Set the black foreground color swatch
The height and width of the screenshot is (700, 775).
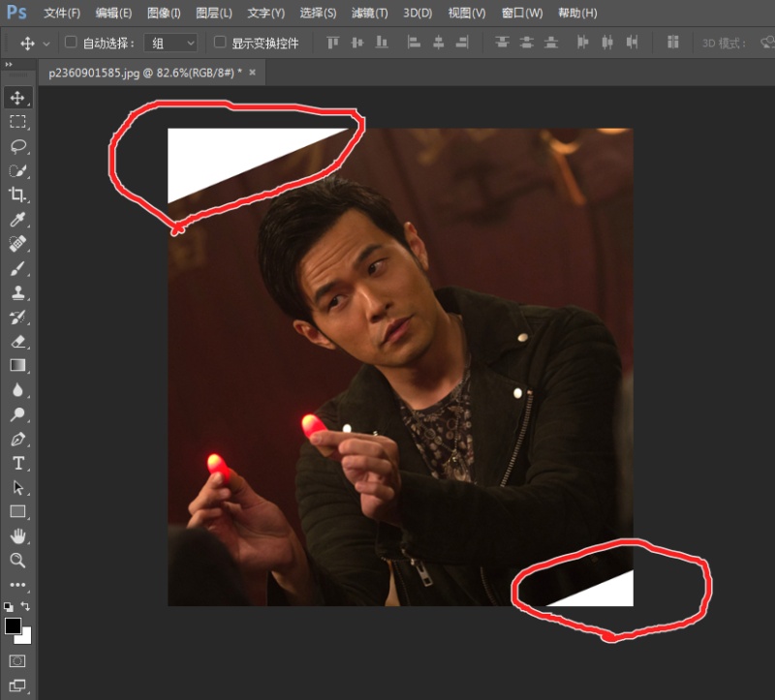pyautogui.click(x=13, y=625)
